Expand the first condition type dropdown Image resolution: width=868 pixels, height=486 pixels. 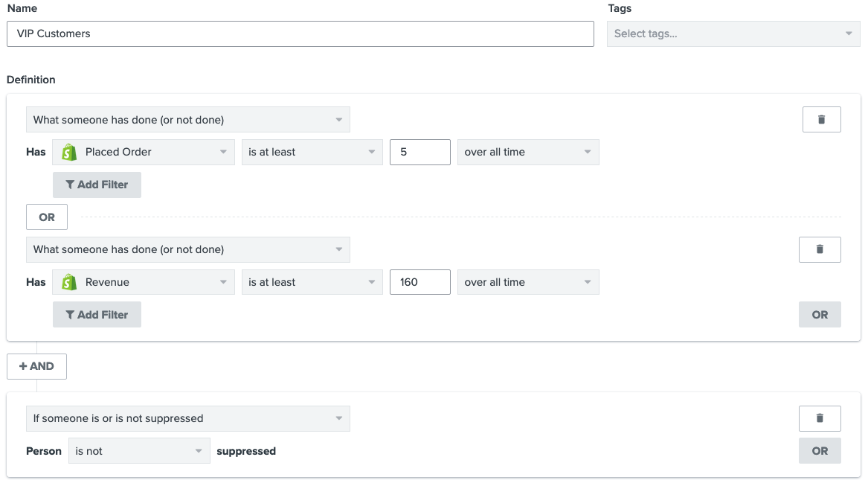coord(187,120)
